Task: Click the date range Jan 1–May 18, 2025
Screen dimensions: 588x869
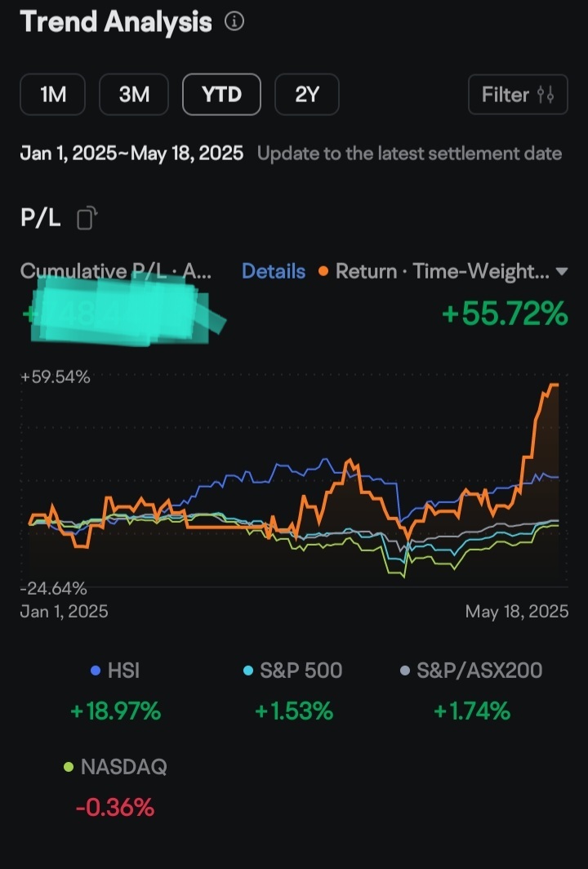Action: coord(131,154)
